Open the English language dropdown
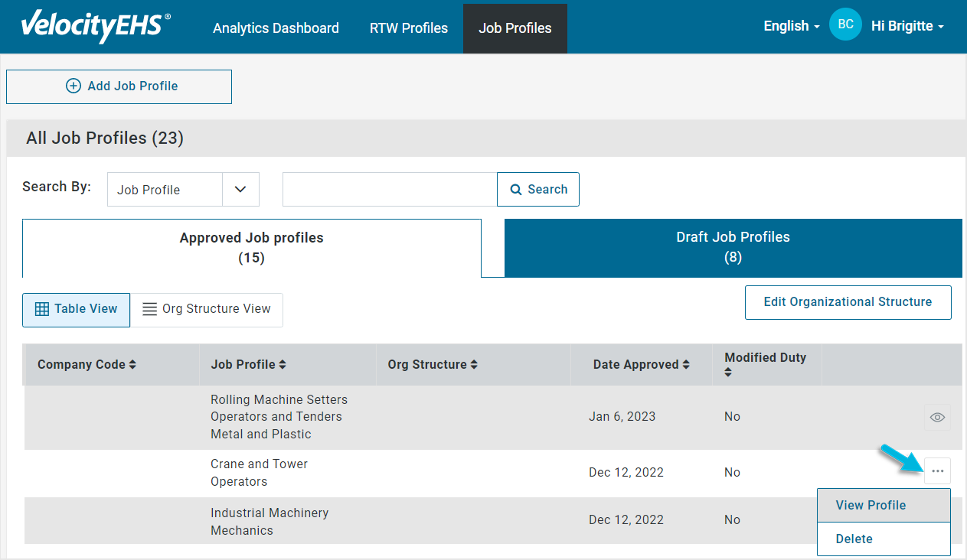 [791, 26]
